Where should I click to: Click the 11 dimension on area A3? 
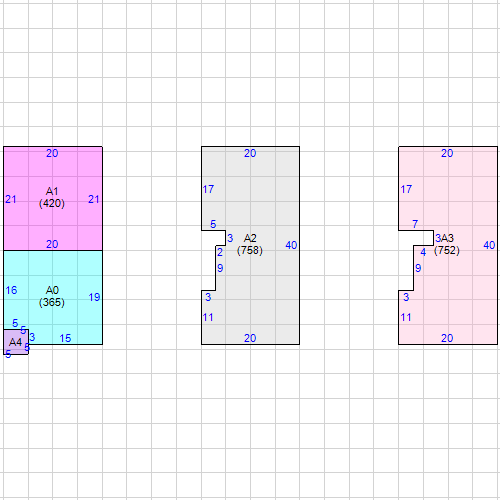coord(406,317)
